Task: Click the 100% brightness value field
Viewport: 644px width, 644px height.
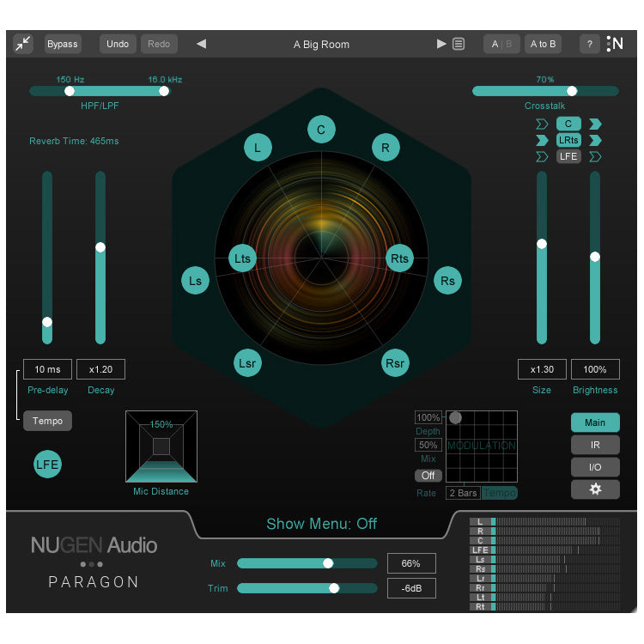Action: (595, 369)
